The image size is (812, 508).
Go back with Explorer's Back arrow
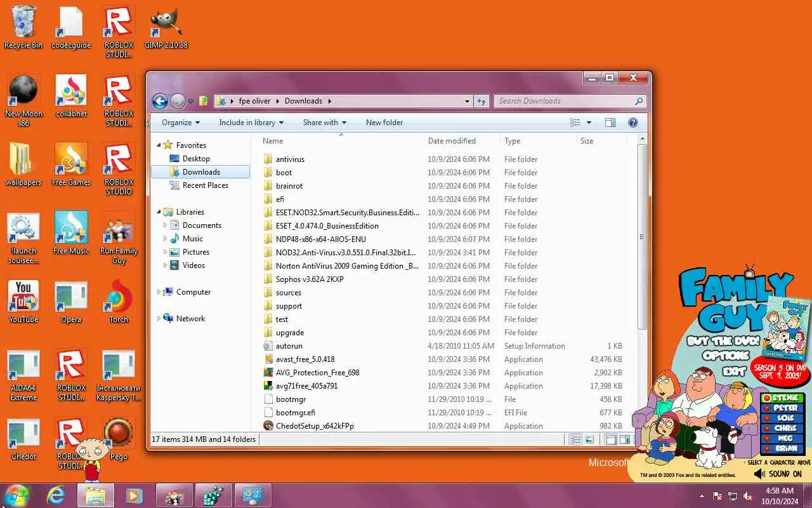click(x=160, y=101)
